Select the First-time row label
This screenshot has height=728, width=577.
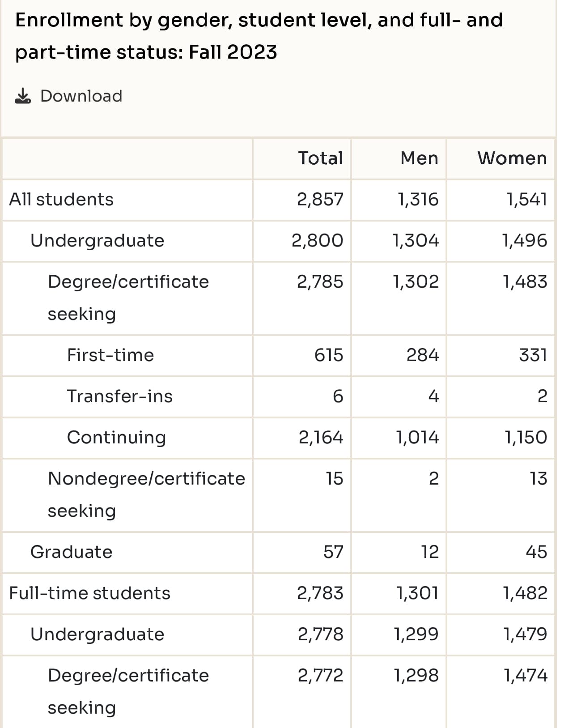[x=110, y=355]
